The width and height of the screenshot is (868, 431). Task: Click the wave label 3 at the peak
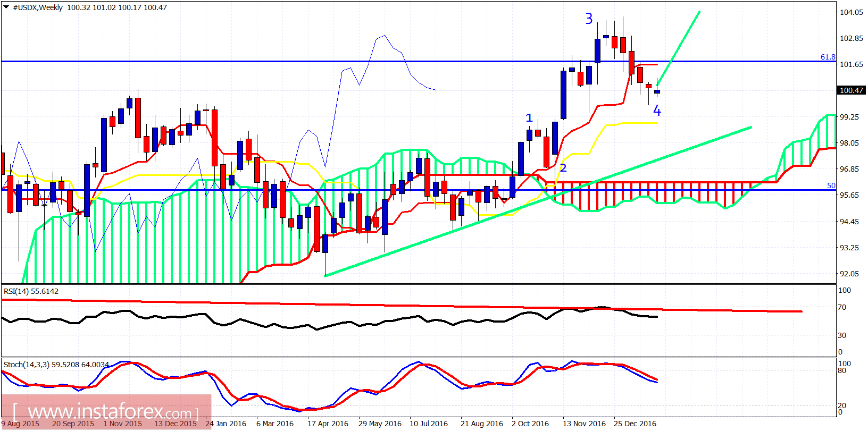click(x=589, y=19)
